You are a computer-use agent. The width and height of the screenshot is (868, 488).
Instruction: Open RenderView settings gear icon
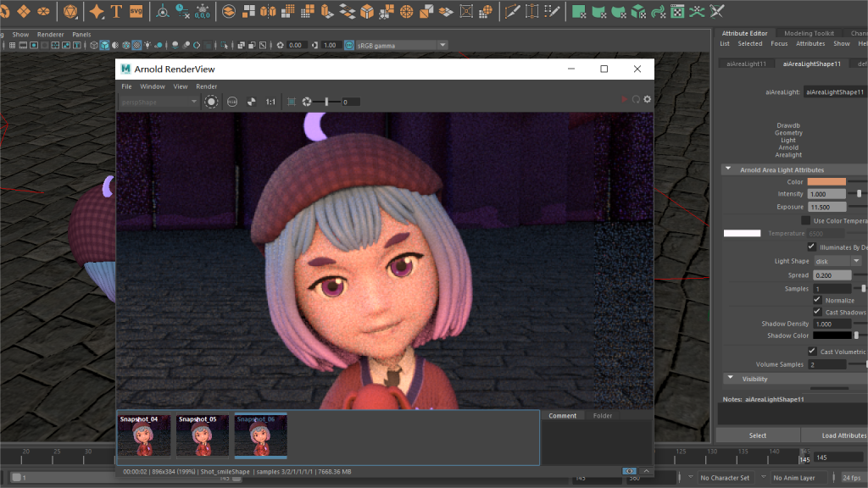point(647,100)
